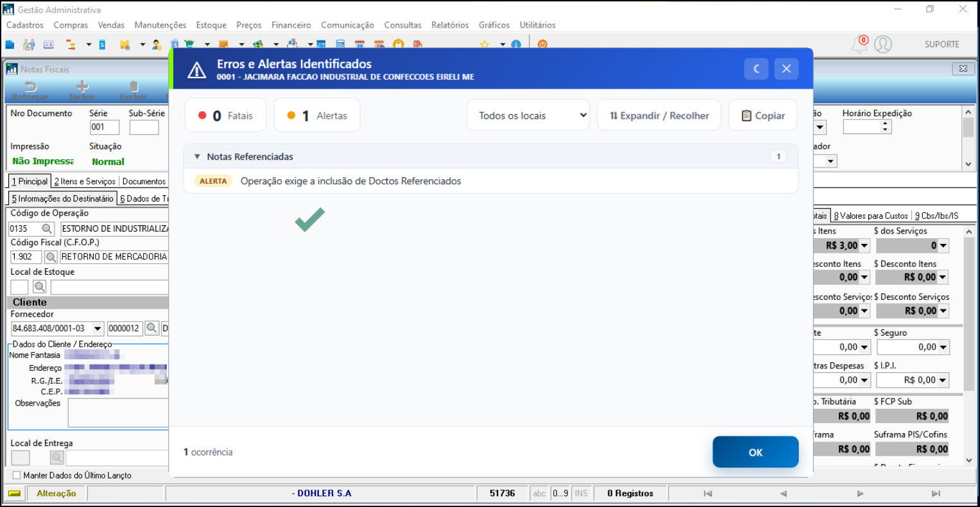980x507 pixels.
Task: Click the padlock icon in toolbar
Action: (x=399, y=44)
